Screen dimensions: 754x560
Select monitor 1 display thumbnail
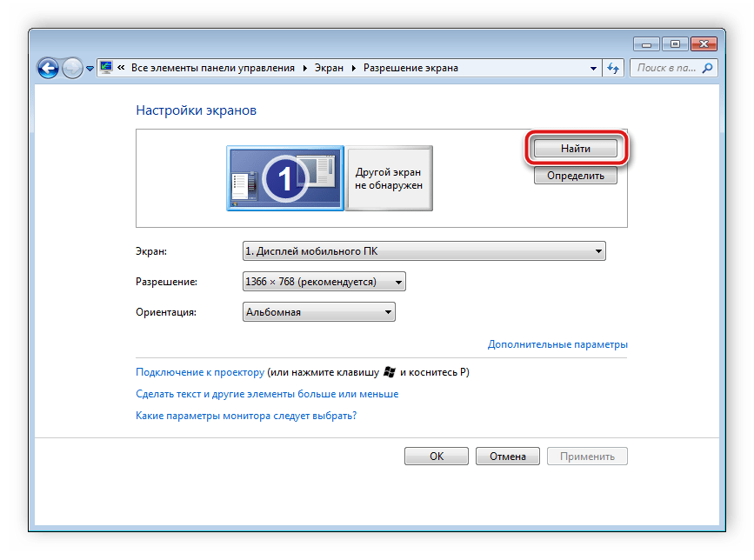click(285, 178)
